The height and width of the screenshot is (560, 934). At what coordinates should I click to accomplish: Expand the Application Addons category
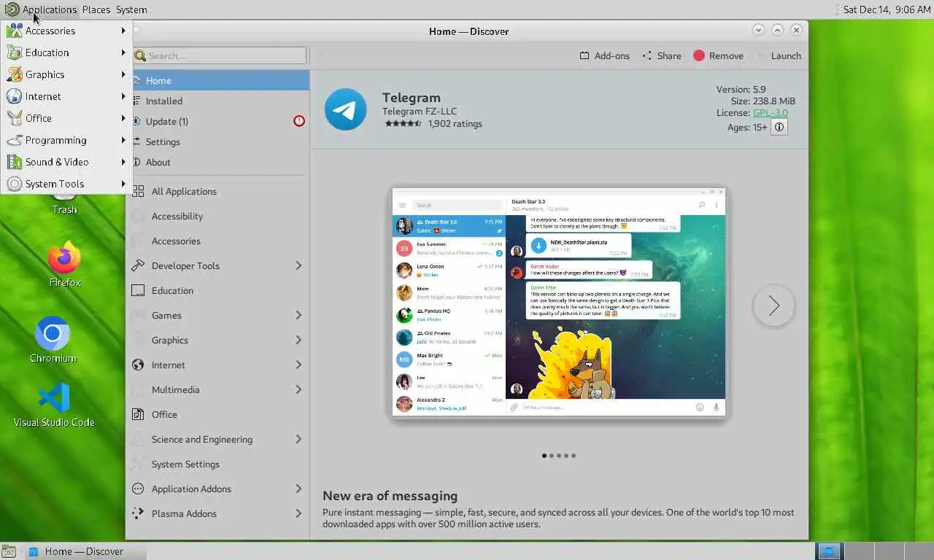point(298,489)
